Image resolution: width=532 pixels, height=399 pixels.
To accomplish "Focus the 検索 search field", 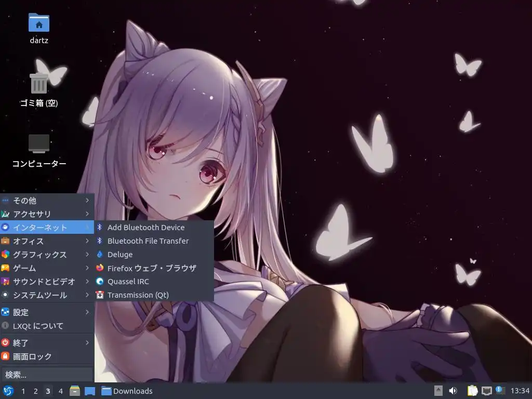I will (x=47, y=375).
